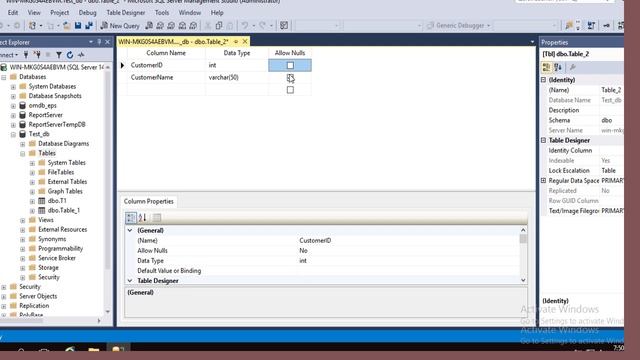Click the Copy icon in the toolbar
Image resolution: width=640 pixels, height=360 pixels.
[x=219, y=26]
